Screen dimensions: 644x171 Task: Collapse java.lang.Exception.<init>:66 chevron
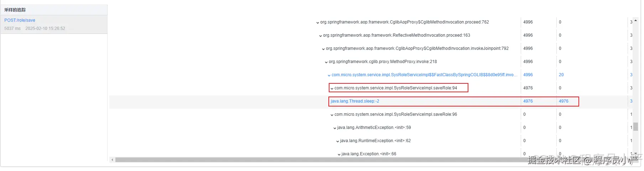coord(339,154)
